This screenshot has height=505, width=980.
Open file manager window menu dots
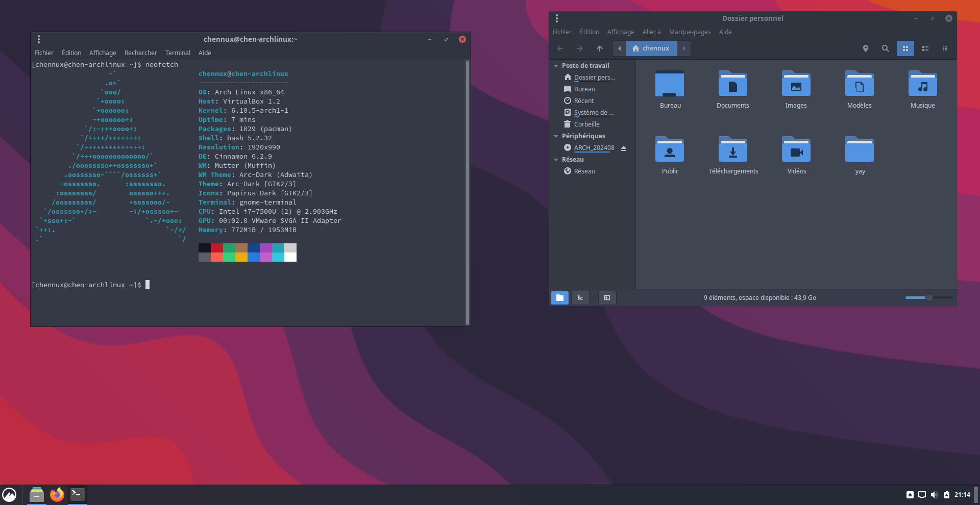pyautogui.click(x=557, y=18)
